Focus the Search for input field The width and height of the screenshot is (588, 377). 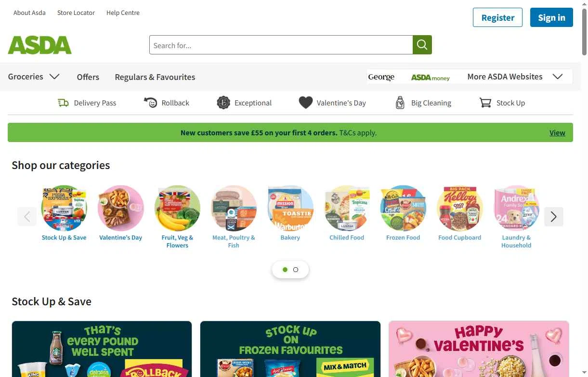point(281,45)
